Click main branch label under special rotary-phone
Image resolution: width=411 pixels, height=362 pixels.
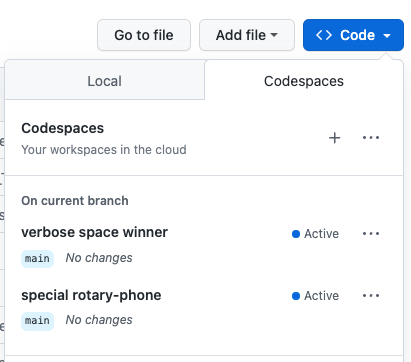37,321
